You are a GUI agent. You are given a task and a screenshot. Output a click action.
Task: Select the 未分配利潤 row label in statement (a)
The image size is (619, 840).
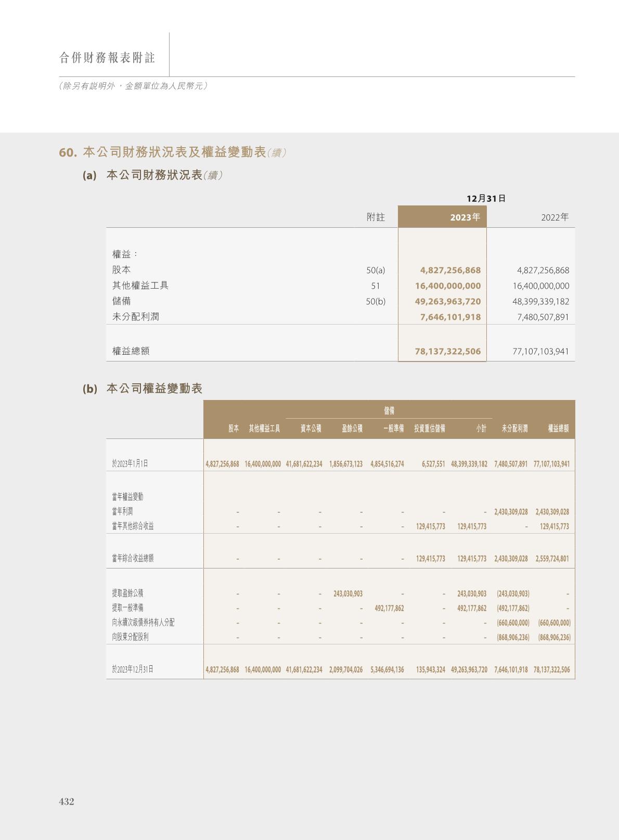136,317
